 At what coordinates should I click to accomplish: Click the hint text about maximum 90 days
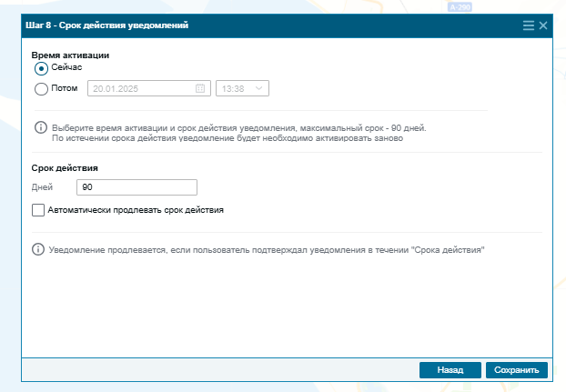[239, 133]
